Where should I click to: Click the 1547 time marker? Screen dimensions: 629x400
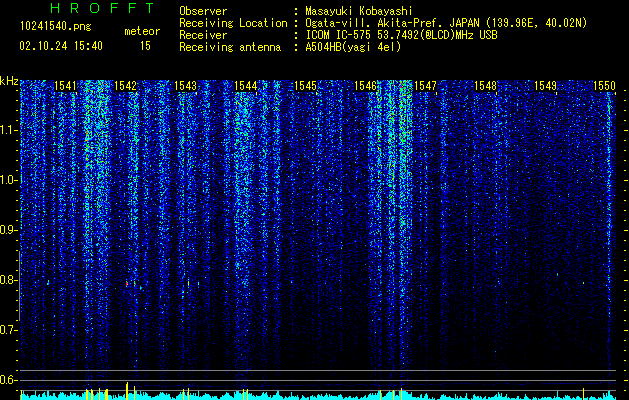(x=425, y=86)
